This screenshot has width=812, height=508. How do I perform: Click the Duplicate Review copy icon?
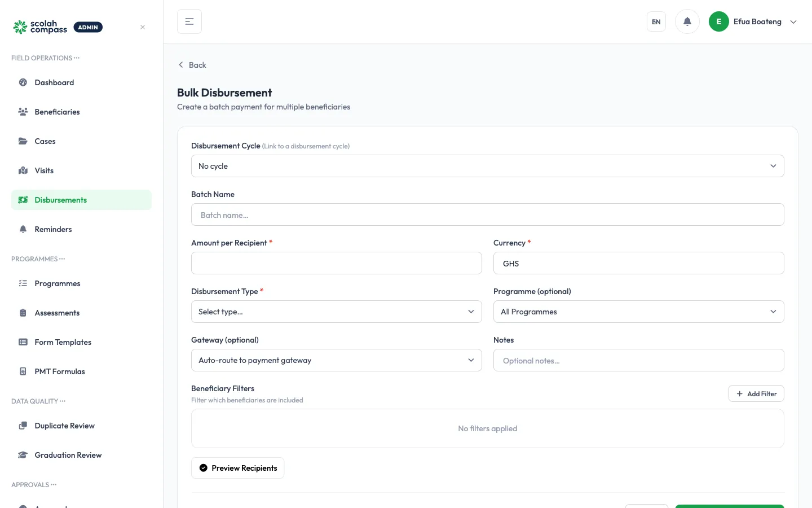23,426
